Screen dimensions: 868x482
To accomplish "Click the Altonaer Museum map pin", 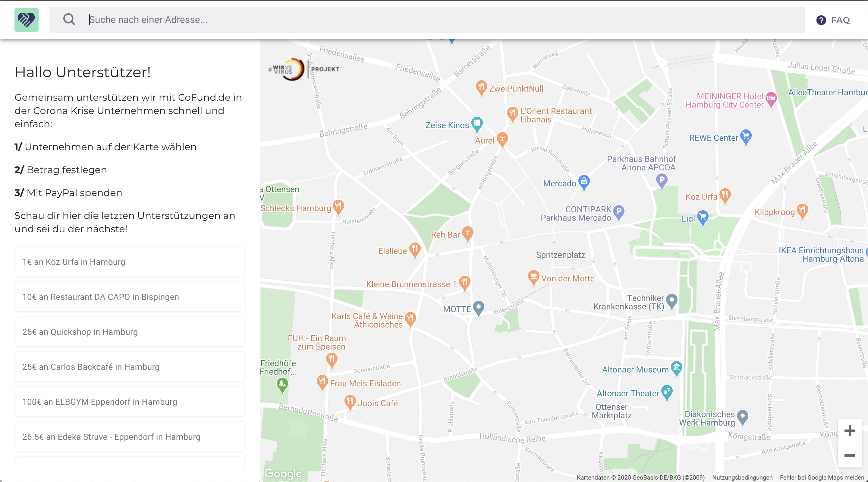I will tap(676, 368).
